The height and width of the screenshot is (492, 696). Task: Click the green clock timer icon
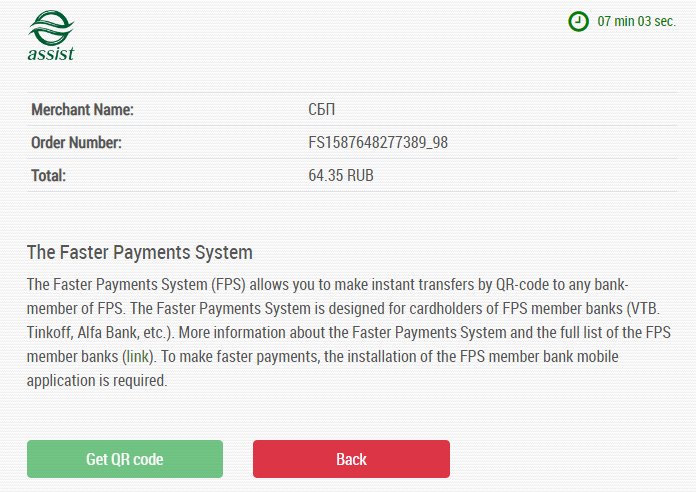tap(578, 21)
